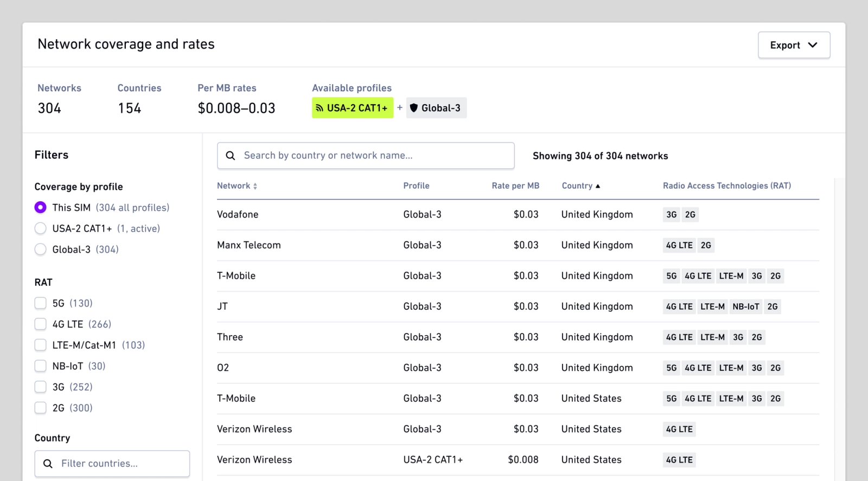Sort by the Network column
The height and width of the screenshot is (481, 868).
tap(237, 185)
